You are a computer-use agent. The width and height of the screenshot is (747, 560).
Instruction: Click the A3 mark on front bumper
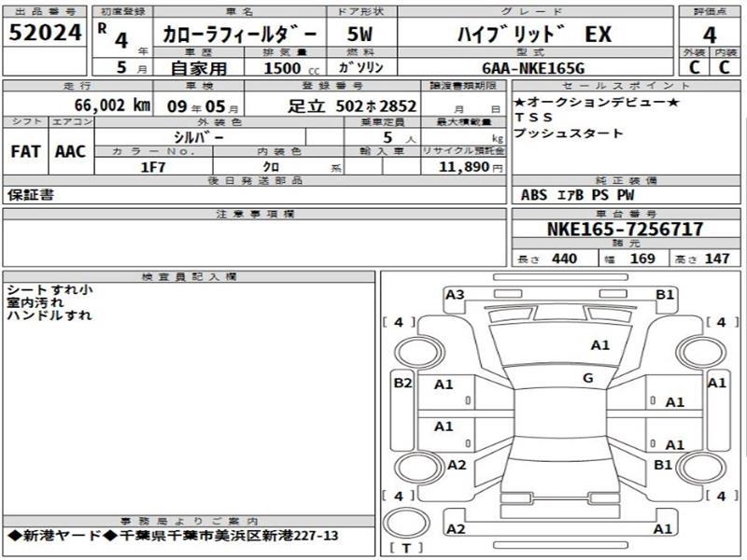[455, 295]
